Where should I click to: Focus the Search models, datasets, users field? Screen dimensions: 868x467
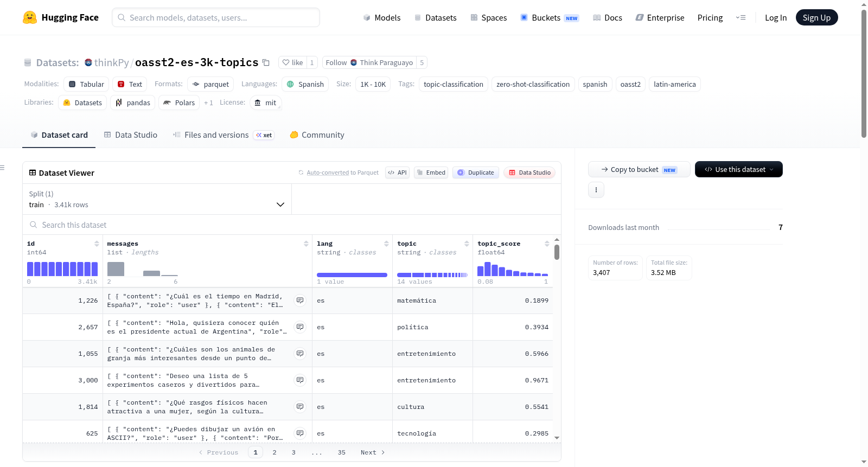click(216, 17)
